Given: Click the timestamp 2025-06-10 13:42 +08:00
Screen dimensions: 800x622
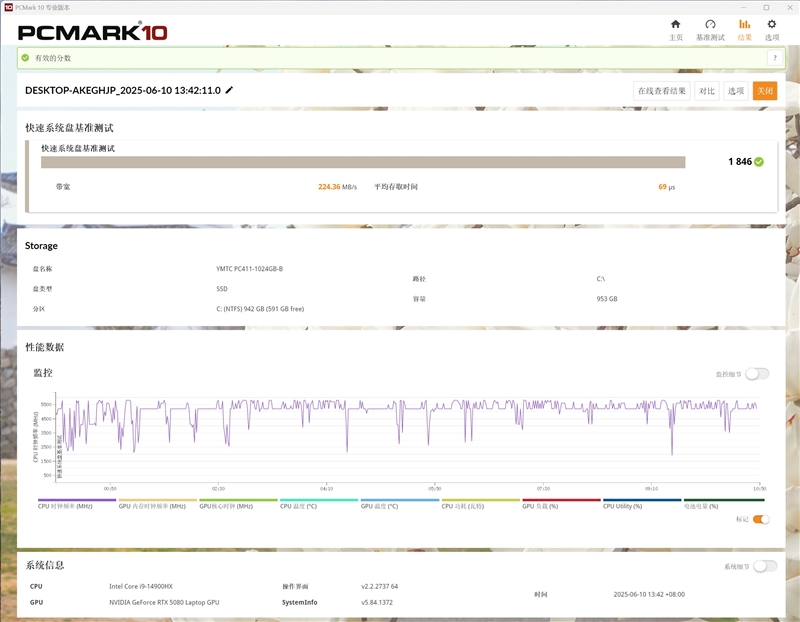Looking at the screenshot, I should tap(649, 594).
